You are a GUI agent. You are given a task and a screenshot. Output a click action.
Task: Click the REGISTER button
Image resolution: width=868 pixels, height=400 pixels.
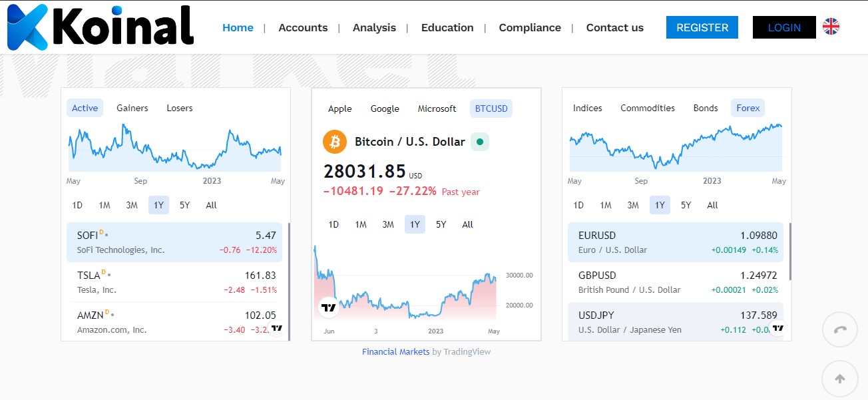(x=702, y=27)
